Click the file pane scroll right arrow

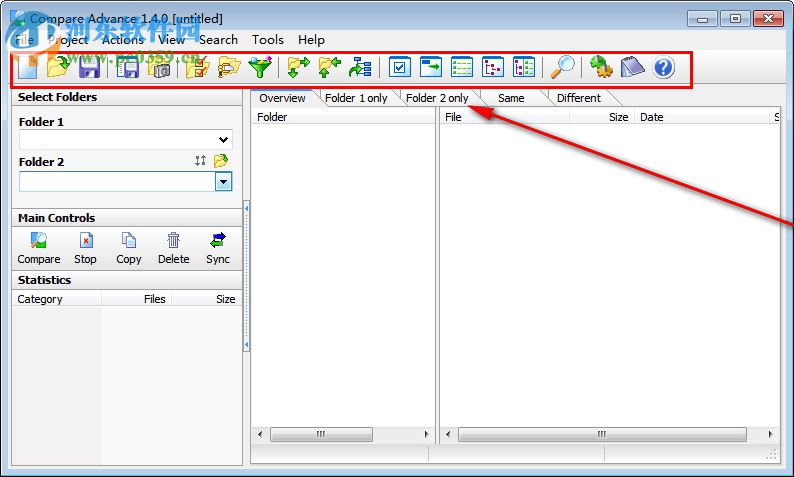(770, 434)
